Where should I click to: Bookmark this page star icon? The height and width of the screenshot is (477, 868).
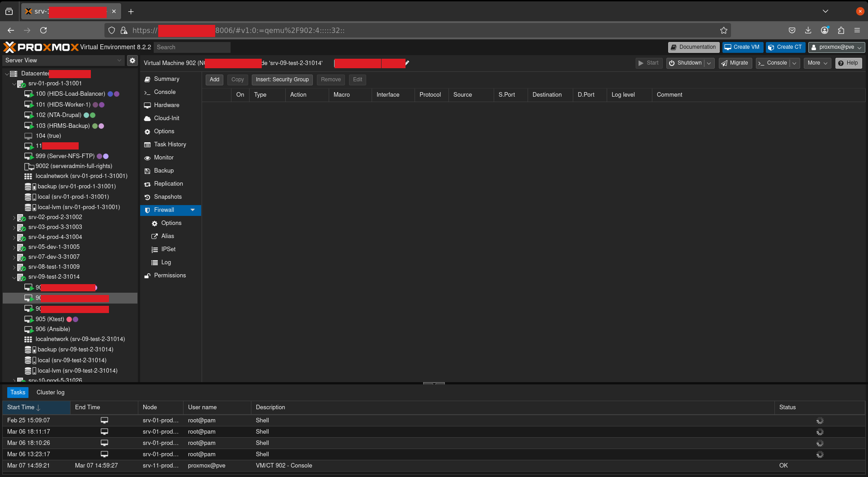(724, 30)
